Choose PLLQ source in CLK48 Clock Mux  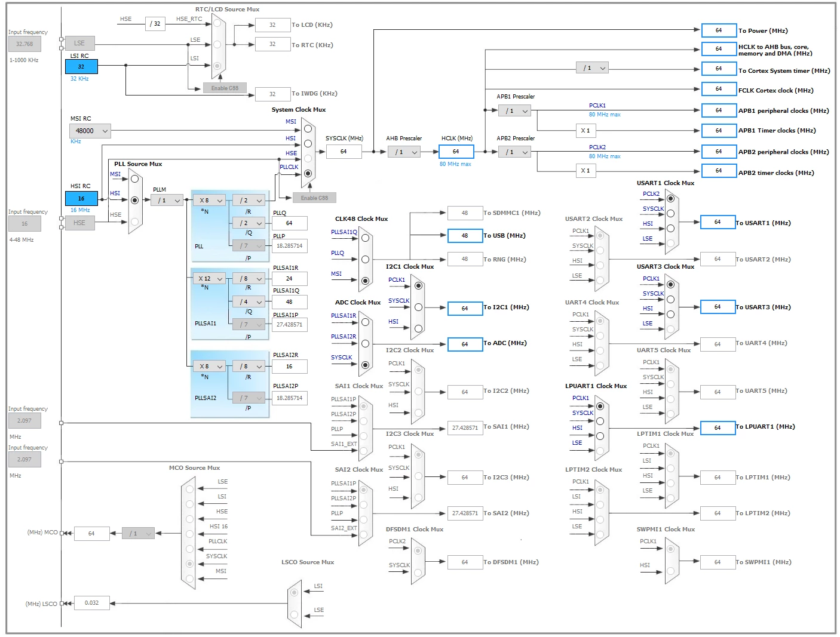click(365, 259)
